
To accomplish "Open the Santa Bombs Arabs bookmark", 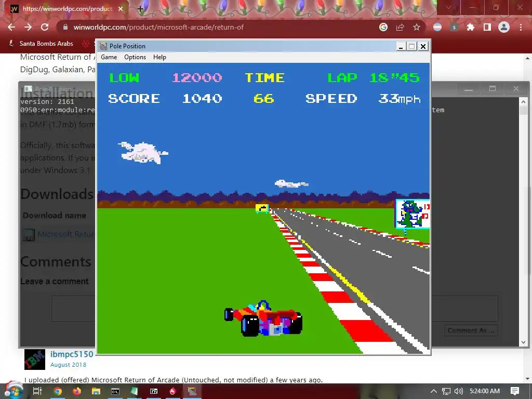I will 41,44.
